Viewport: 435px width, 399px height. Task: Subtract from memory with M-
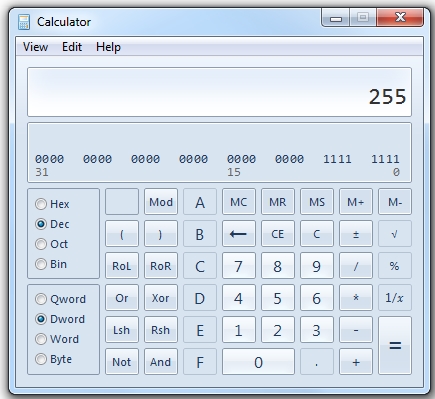coord(395,202)
